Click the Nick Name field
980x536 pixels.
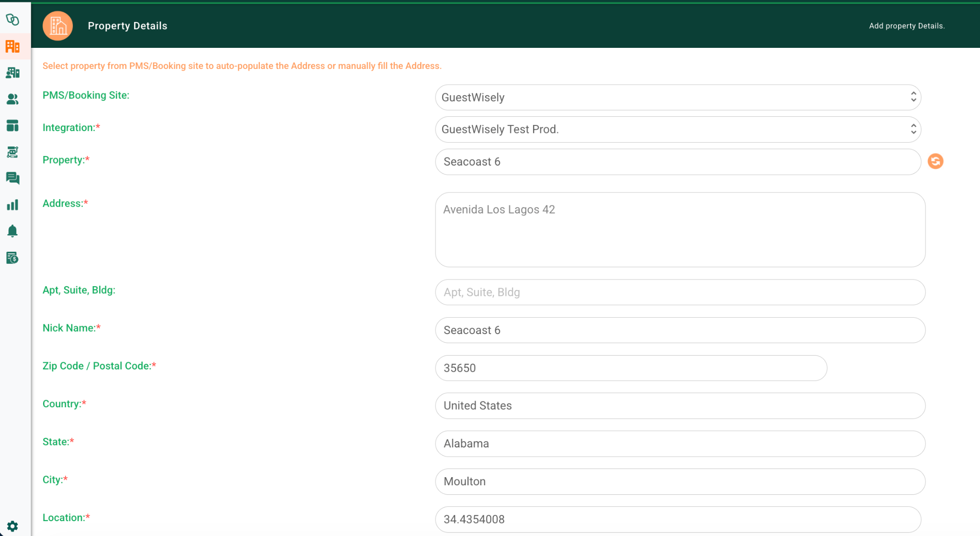point(679,330)
